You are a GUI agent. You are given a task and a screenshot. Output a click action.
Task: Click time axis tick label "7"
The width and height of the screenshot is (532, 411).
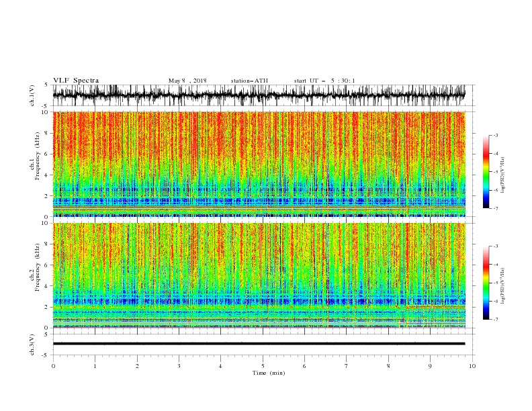(x=347, y=366)
